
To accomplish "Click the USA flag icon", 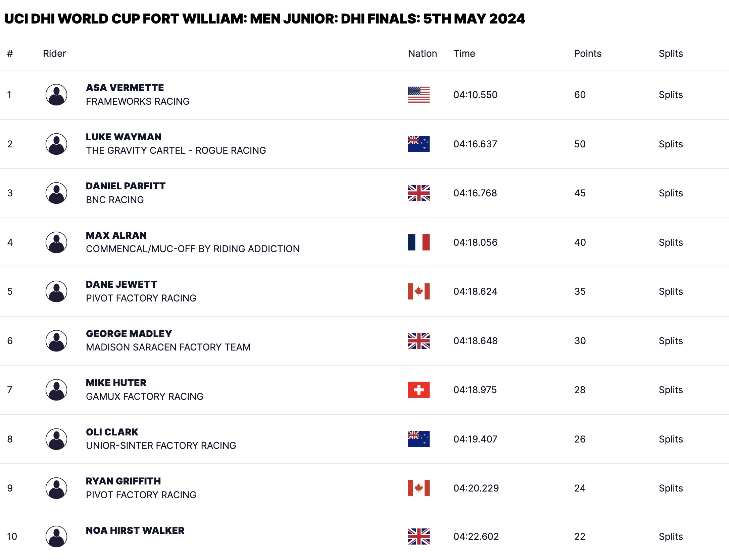I will tap(419, 95).
